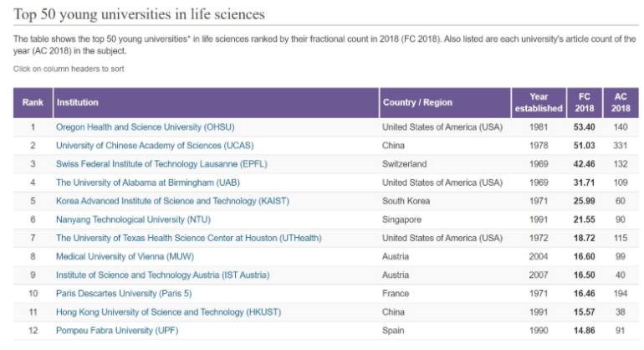Open Korea Advanced Institute of Science link
The width and height of the screenshot is (644, 350).
[172, 201]
